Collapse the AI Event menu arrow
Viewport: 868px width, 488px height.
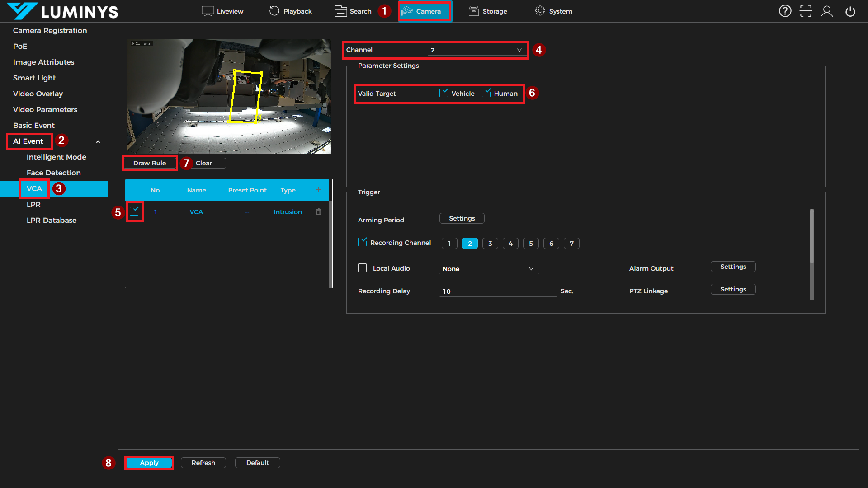98,142
